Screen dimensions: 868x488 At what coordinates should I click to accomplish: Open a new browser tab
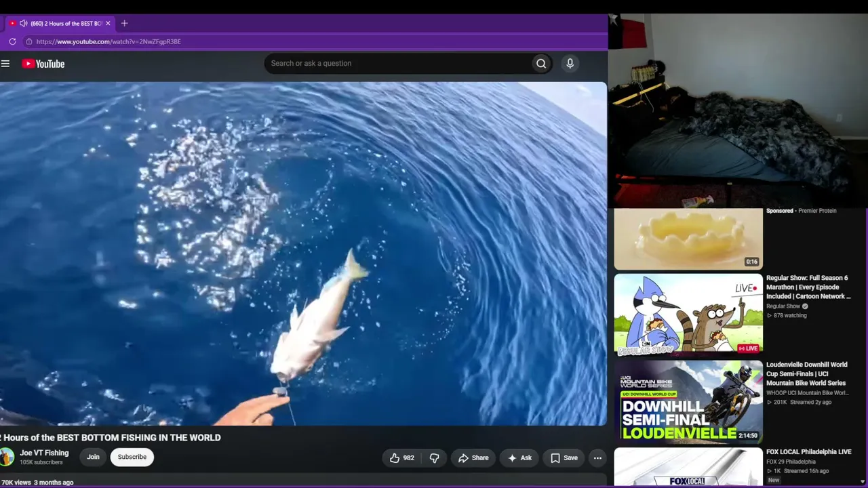(x=124, y=23)
